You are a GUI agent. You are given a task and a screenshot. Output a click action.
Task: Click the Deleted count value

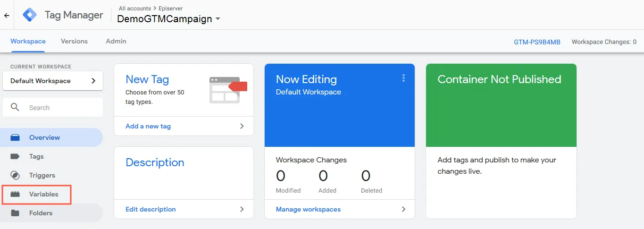[x=366, y=176]
